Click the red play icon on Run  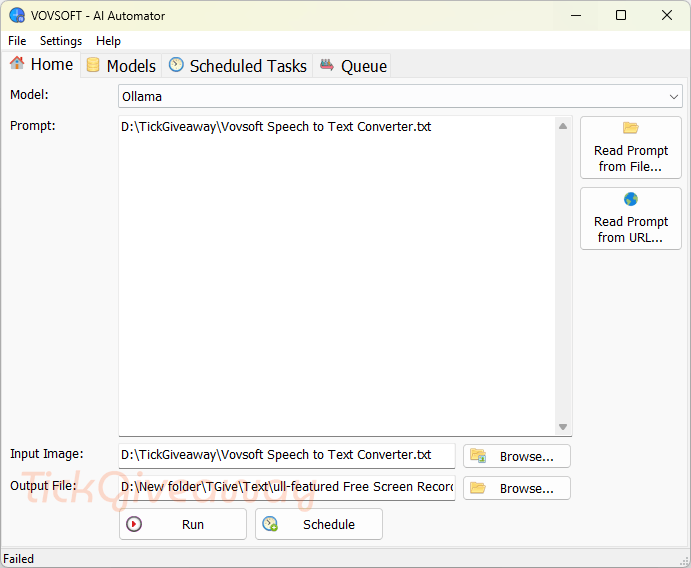click(134, 524)
